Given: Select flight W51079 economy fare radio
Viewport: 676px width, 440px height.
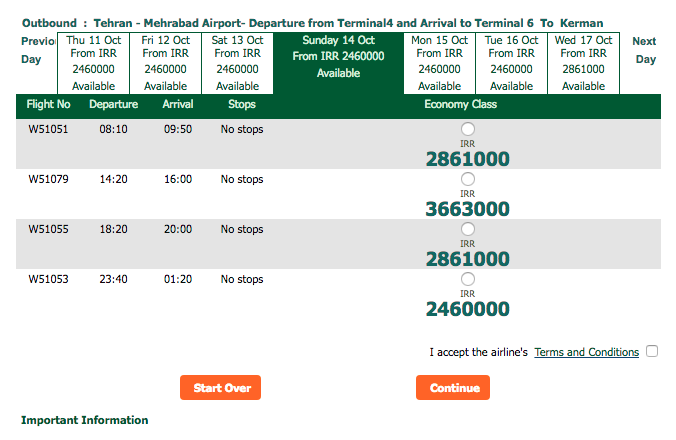Looking at the screenshot, I should click(468, 179).
